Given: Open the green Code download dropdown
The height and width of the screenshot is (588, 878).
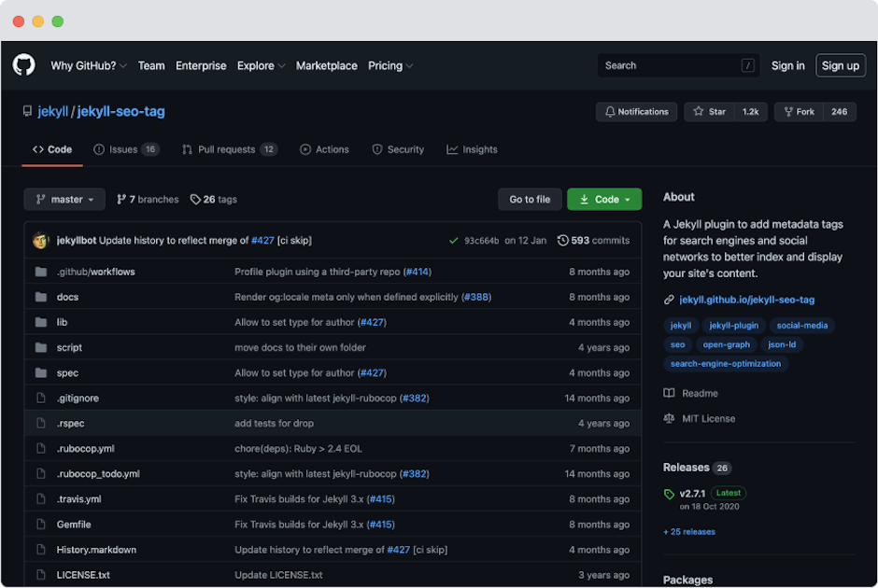Looking at the screenshot, I should click(x=604, y=200).
